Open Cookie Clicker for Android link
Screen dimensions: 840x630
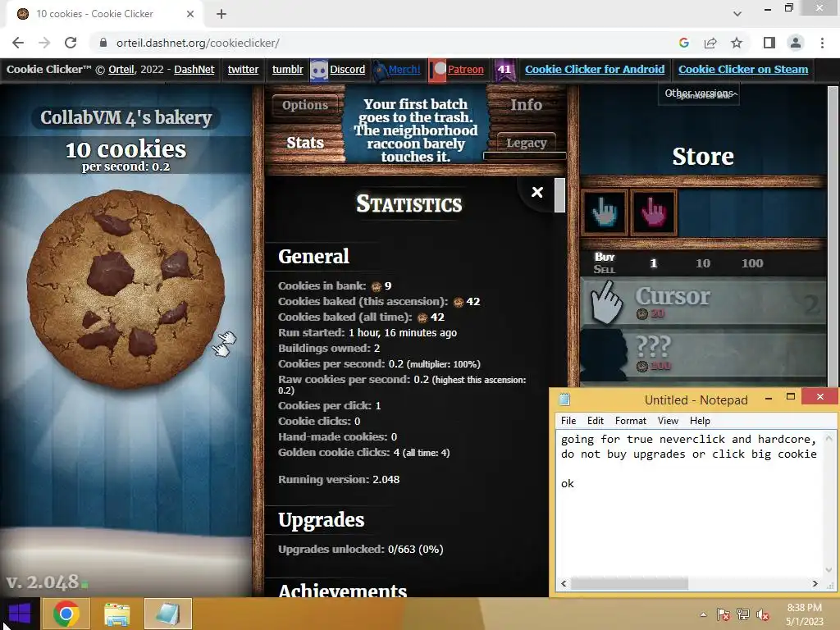[x=595, y=69]
